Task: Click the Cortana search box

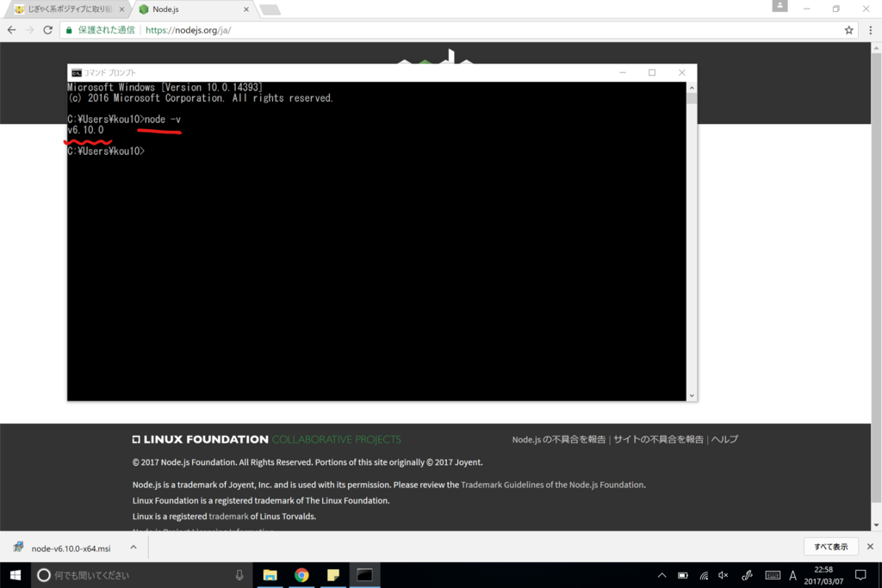Action: click(140, 575)
